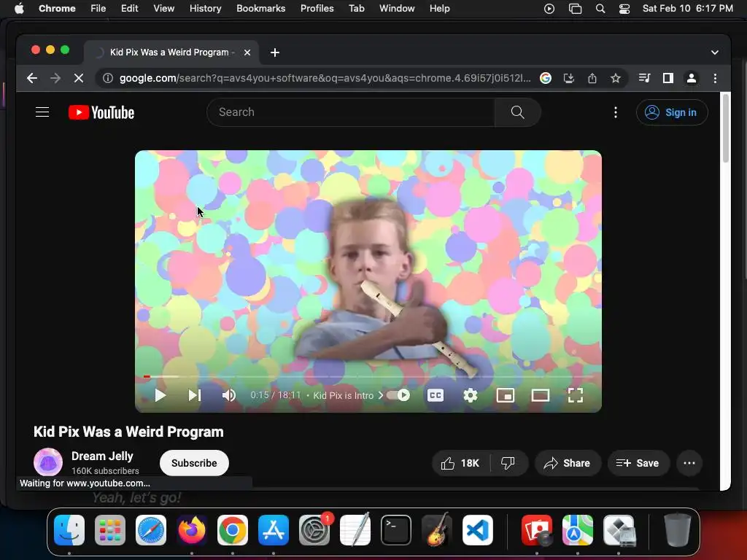Seek on the video progress bar
747x560 pixels.
[x=368, y=377]
